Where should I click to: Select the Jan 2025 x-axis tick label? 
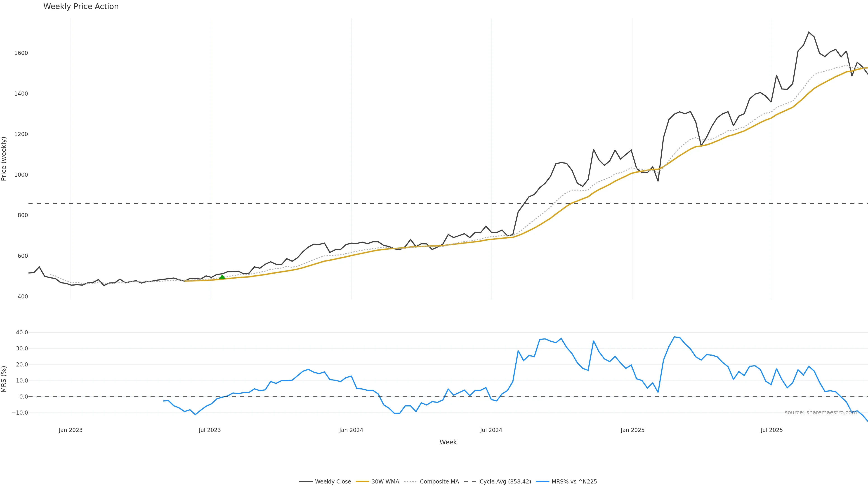(x=632, y=430)
